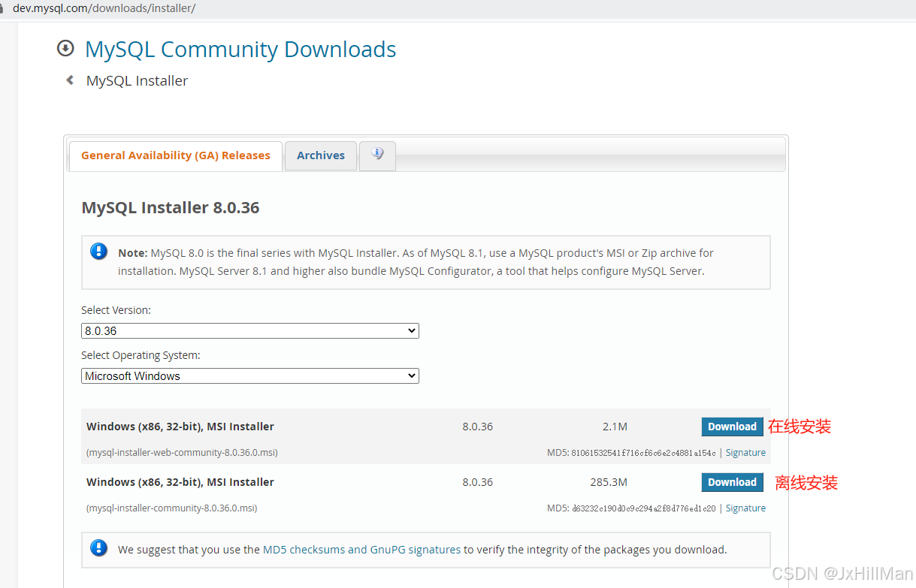Screen dimensions: 916x588
Task: Download the 285.3M offline community installer
Action: 732,482
